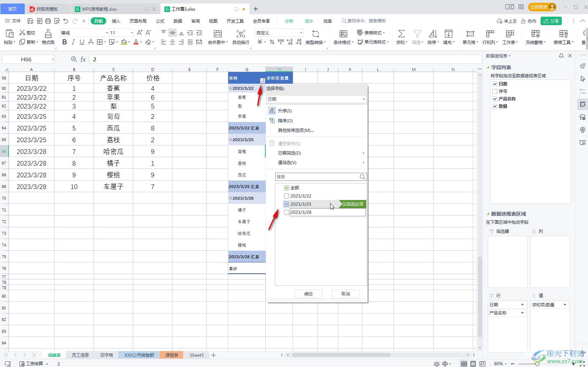Open the Freeze Panes tool

tap(536, 34)
